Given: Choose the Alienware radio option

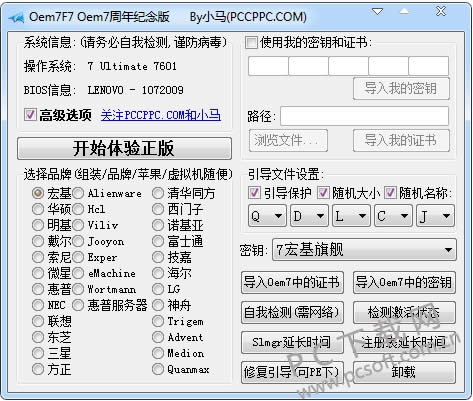Looking at the screenshot, I should coord(78,193).
